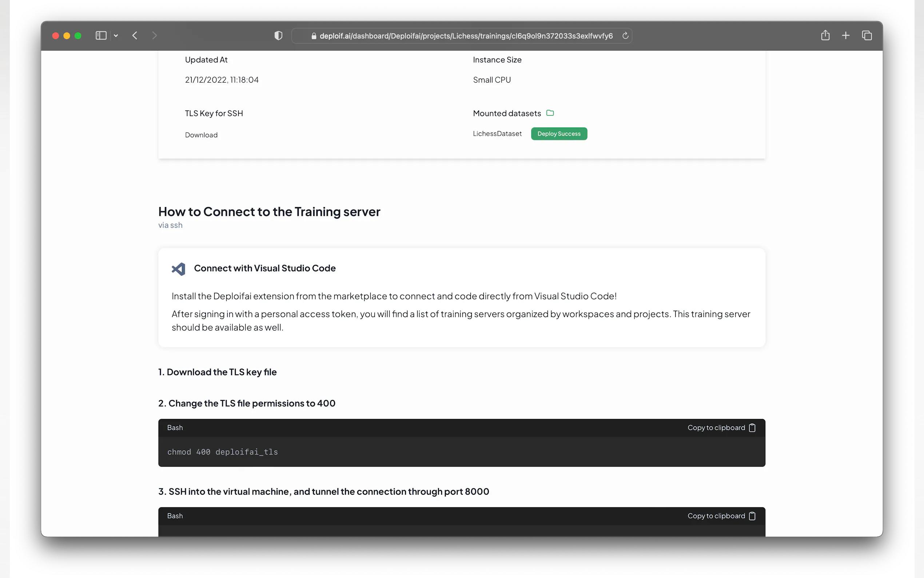Click the Visual Studio Code logo icon
The width and height of the screenshot is (924, 578).
point(178,269)
